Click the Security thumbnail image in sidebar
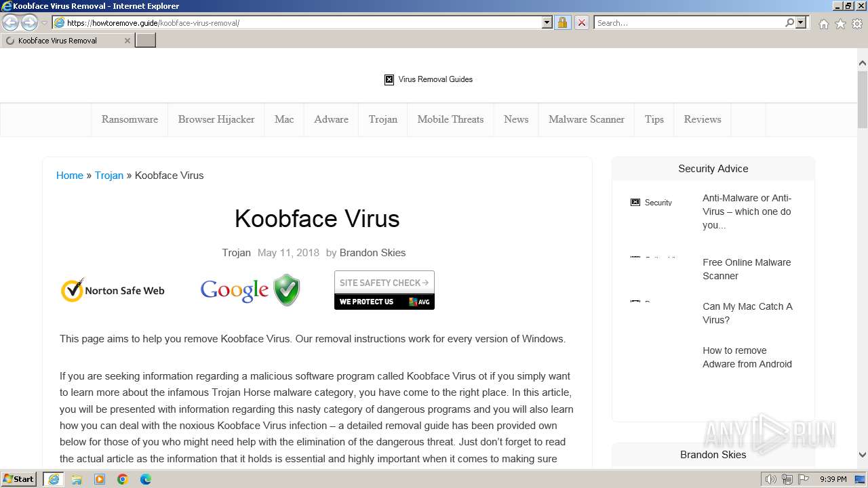The image size is (868, 488). point(652,203)
